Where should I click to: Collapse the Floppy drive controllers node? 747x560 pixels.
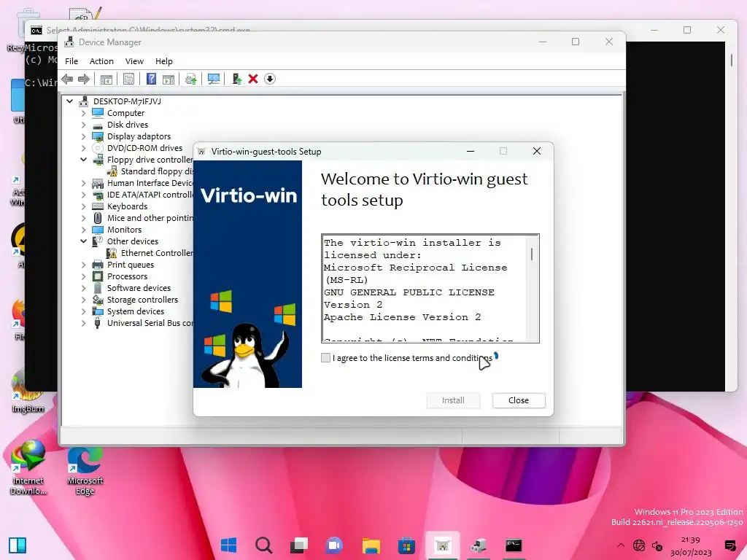tap(83, 160)
